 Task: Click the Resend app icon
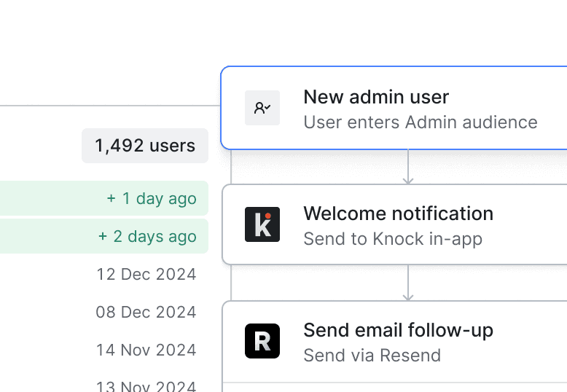click(262, 341)
